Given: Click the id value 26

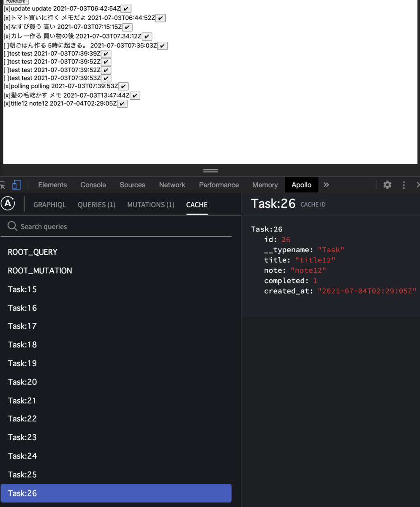Looking at the screenshot, I should pyautogui.click(x=286, y=240).
